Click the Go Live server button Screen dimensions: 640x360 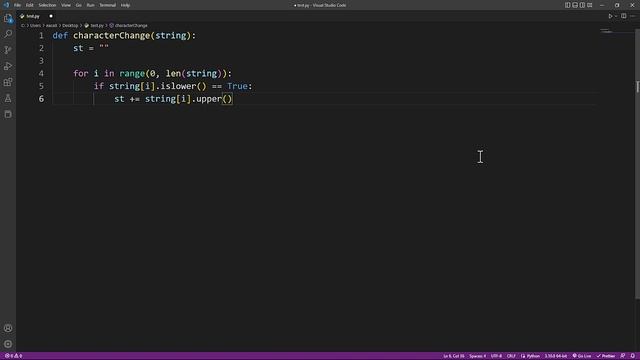point(582,356)
